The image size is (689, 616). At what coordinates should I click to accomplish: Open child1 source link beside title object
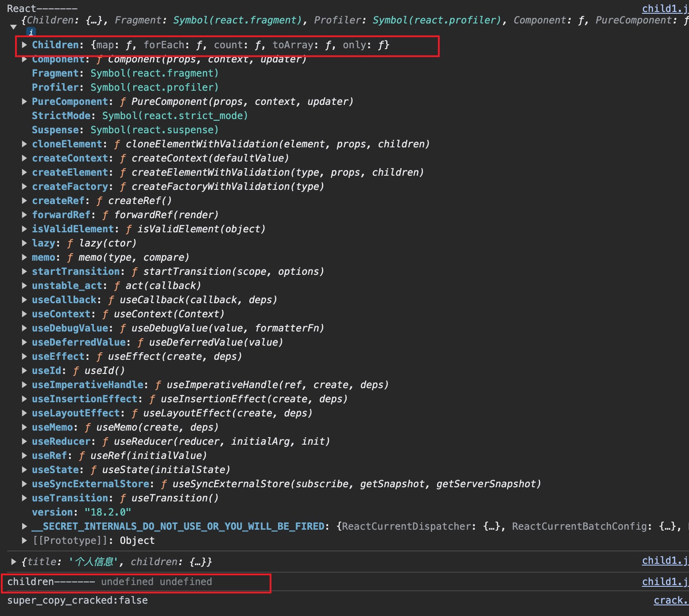coord(665,561)
